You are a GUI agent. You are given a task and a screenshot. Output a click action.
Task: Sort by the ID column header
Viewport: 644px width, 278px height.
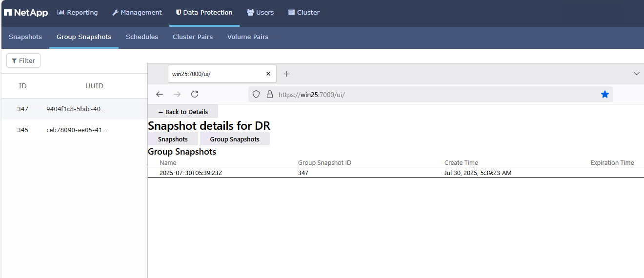point(22,86)
